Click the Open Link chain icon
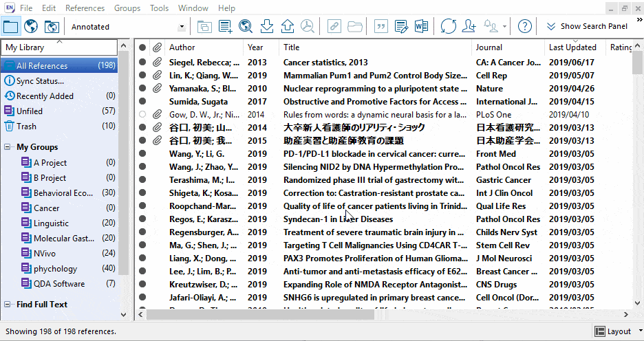The image size is (644, 341). (334, 27)
